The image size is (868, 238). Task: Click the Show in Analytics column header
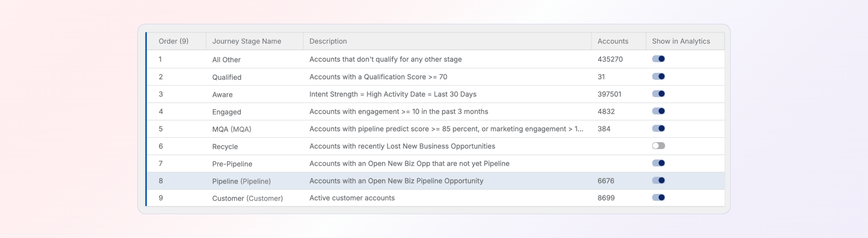[x=681, y=41]
